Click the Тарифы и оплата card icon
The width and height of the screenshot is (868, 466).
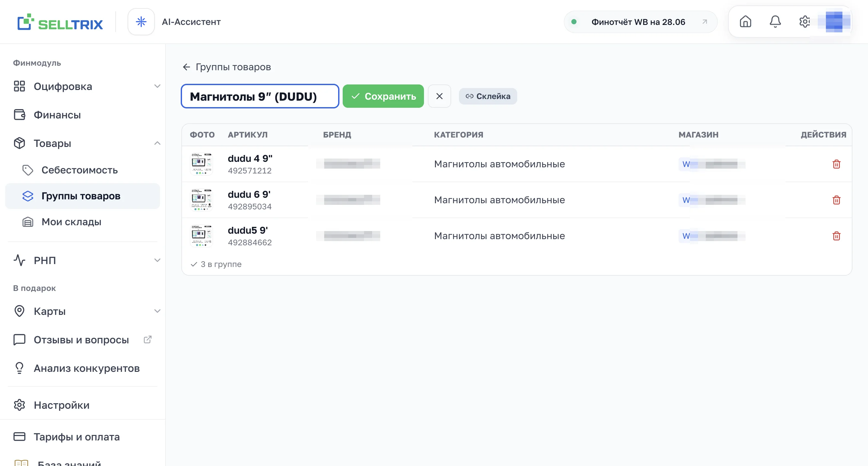coord(19,437)
